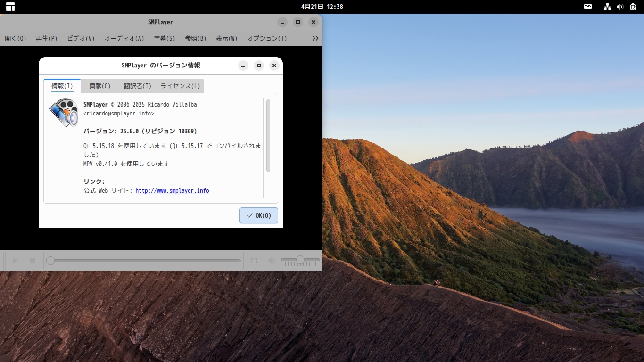The image size is (644, 362).
Task: Open the 字幕(S) menu
Action: (x=164, y=38)
